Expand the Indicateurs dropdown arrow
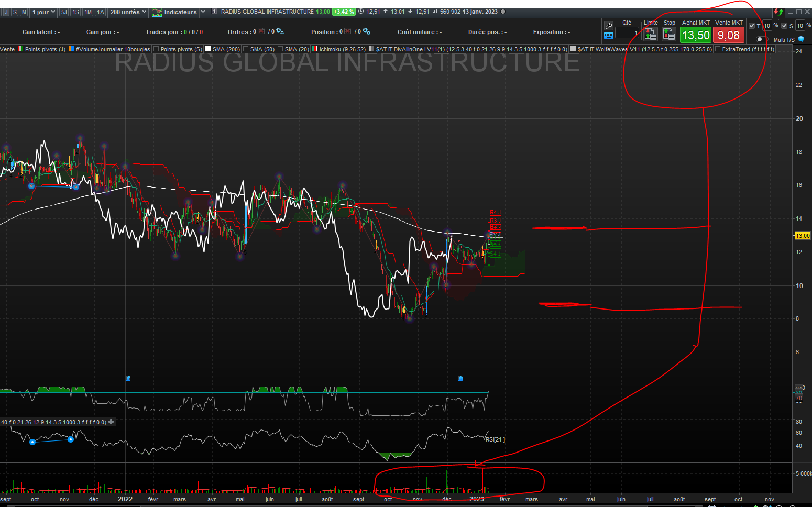Screen dimensions: 812x507 coord(203,12)
